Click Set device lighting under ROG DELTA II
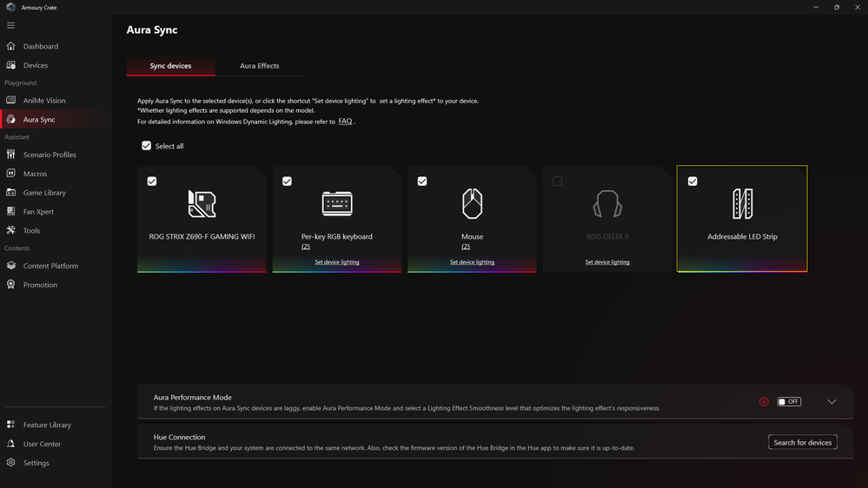 (607, 261)
